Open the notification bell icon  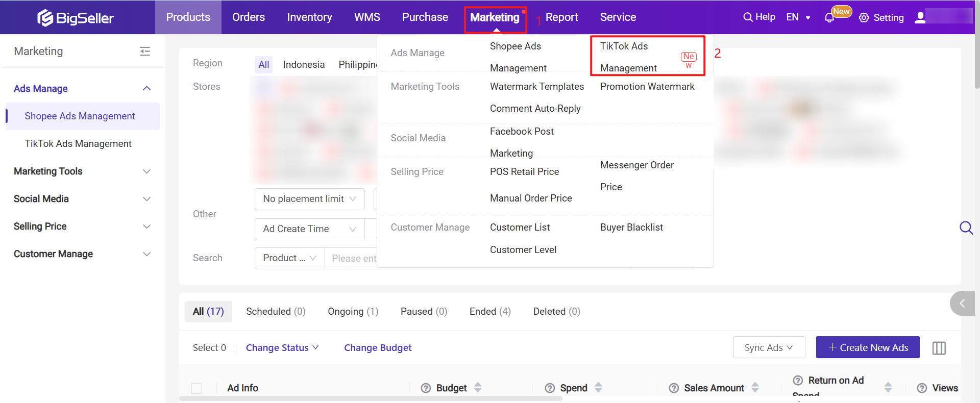pos(829,18)
